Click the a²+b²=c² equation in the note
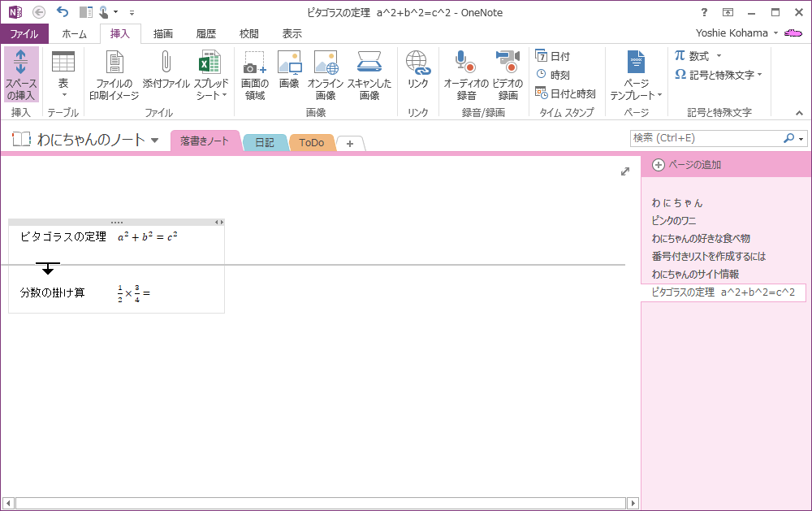This screenshot has height=511, width=812. [148, 237]
